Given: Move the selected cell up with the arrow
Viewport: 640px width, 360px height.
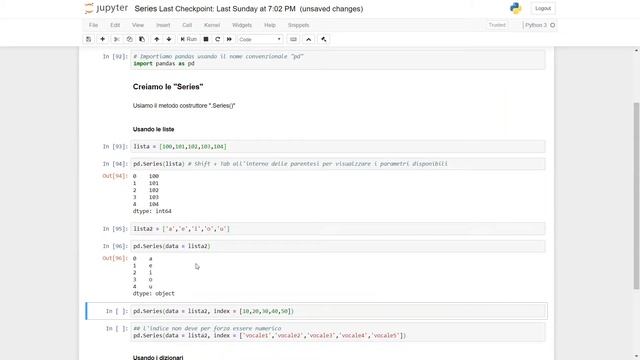Looking at the screenshot, I should click(156, 39).
